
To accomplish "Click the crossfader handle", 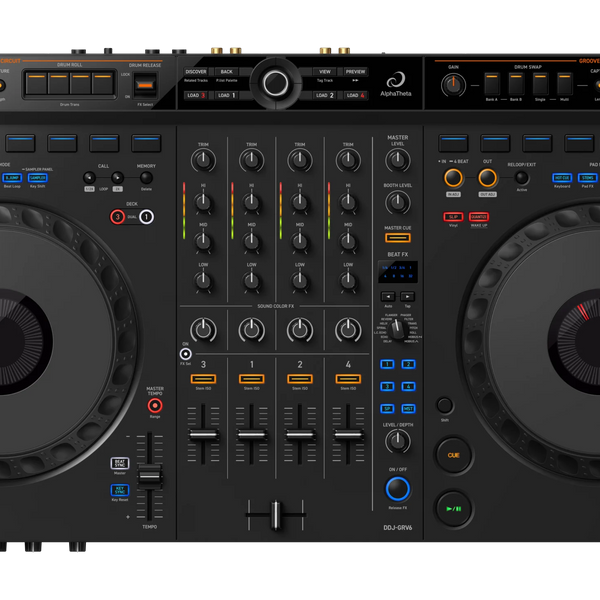I will tap(276, 515).
